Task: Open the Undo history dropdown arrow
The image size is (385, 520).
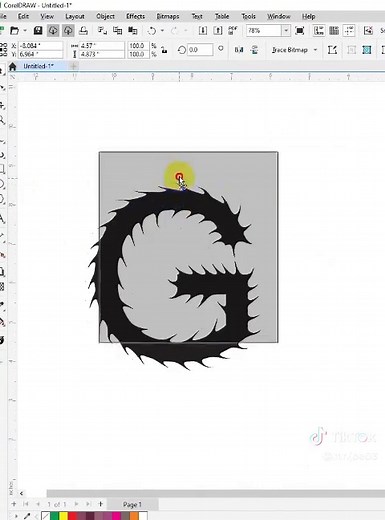Action: tap(162, 31)
